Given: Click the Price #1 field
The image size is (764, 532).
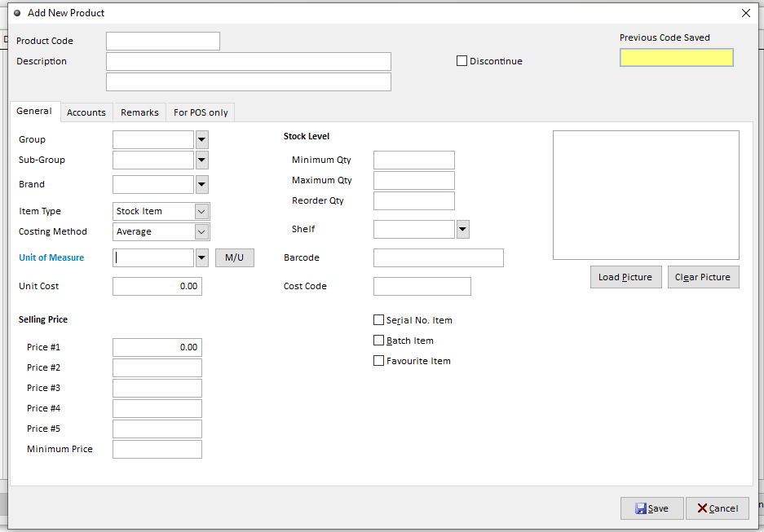Looking at the screenshot, I should pyautogui.click(x=157, y=348).
